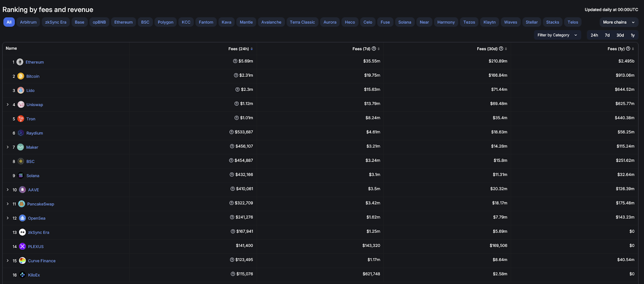
Task: Sort by Fees (30d) column arrows
Action: coord(506,49)
